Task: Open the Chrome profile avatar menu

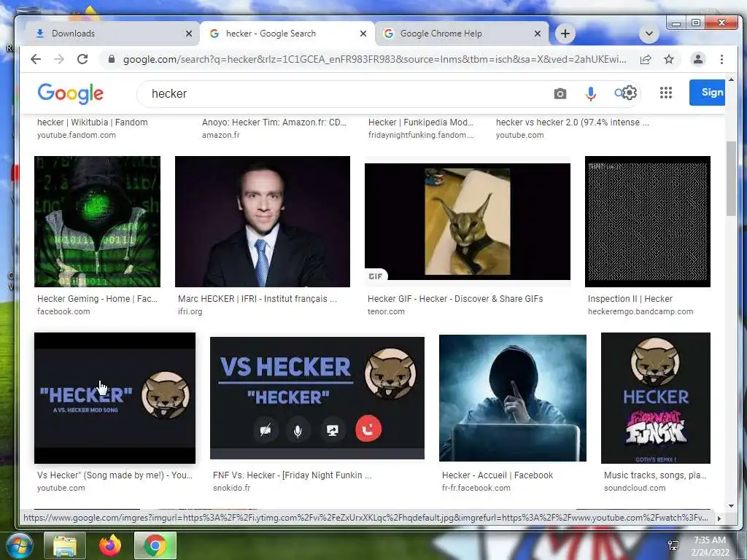Action: click(698, 59)
